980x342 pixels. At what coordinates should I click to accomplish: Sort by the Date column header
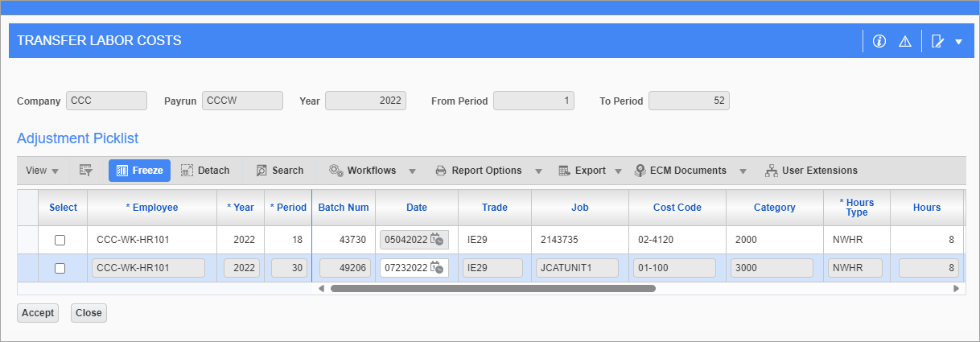coord(417,208)
